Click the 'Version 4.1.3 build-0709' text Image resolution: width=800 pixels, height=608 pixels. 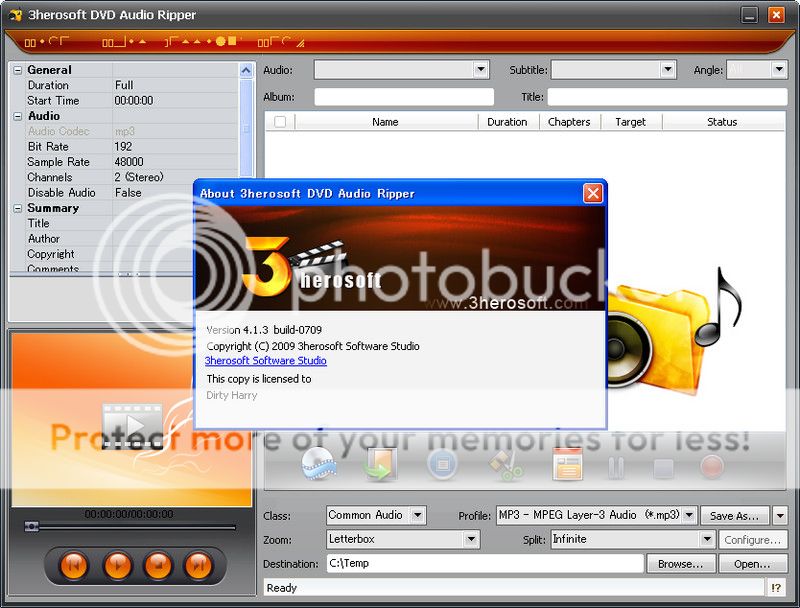pyautogui.click(x=264, y=330)
